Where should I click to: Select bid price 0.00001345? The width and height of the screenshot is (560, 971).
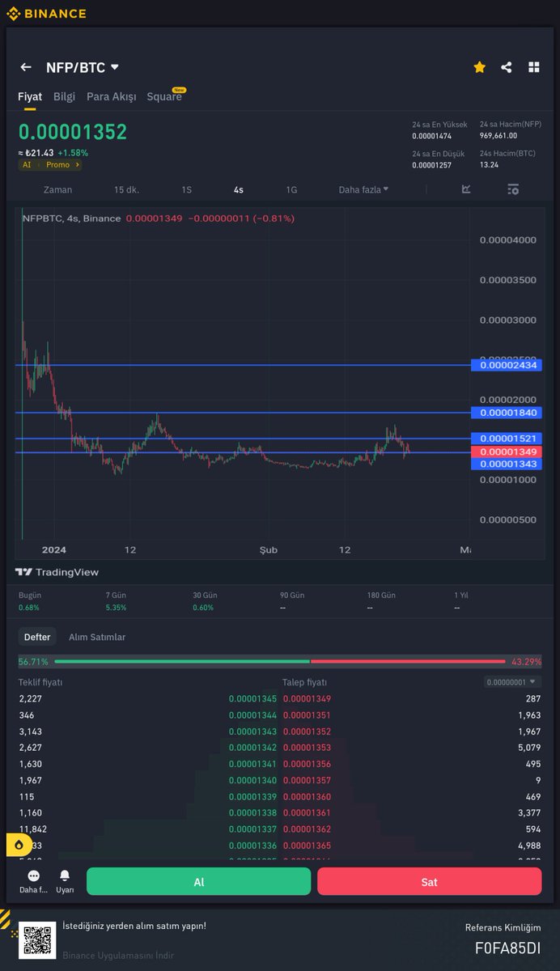tap(252, 699)
